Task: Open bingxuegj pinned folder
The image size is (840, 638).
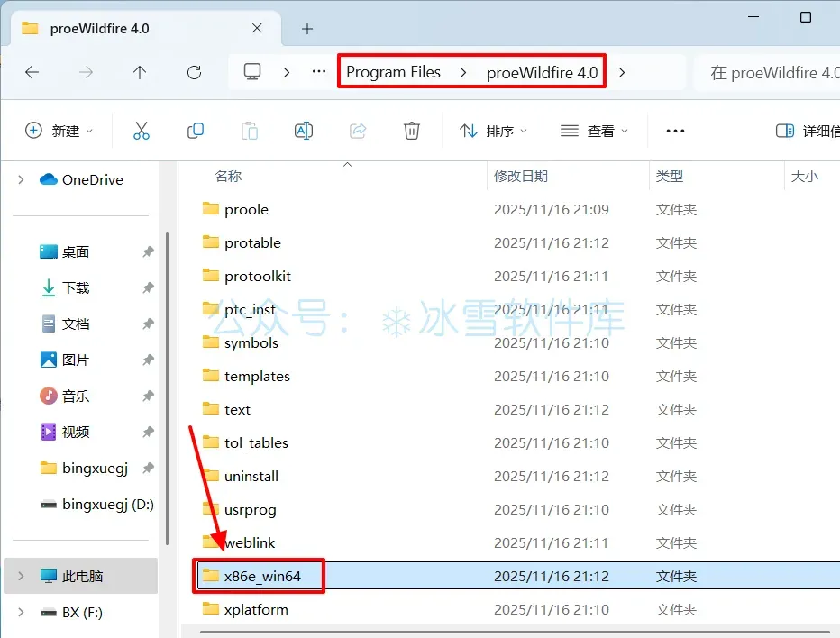Action: (x=84, y=469)
